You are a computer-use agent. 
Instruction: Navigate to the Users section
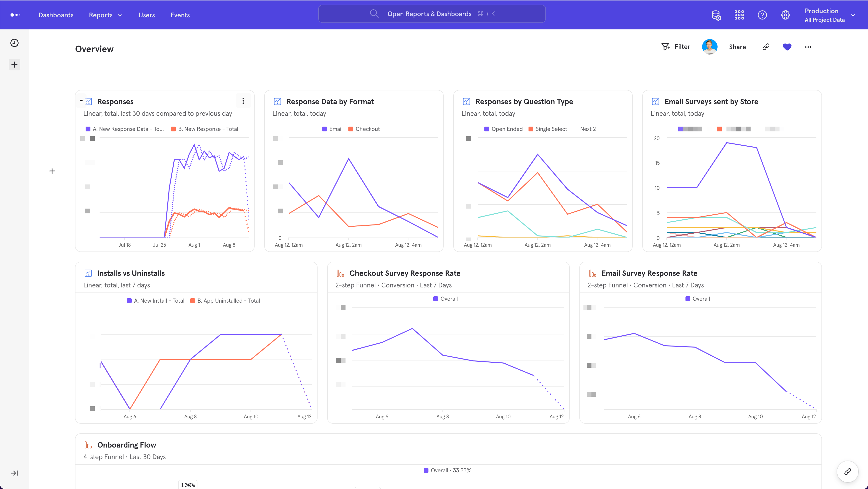(146, 15)
